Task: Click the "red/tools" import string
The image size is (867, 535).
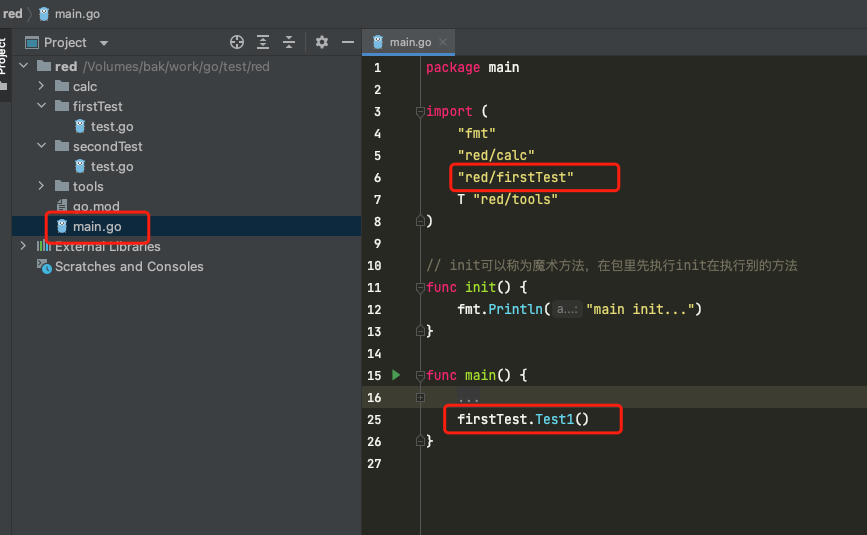Action: (515, 200)
